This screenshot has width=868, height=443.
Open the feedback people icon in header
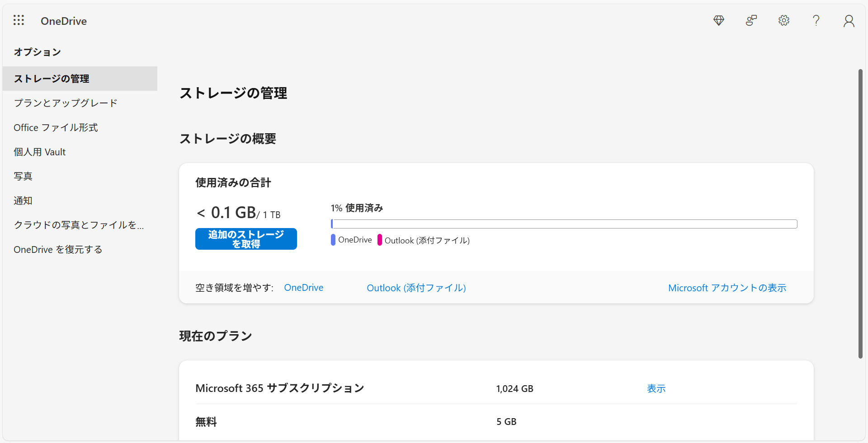[751, 20]
